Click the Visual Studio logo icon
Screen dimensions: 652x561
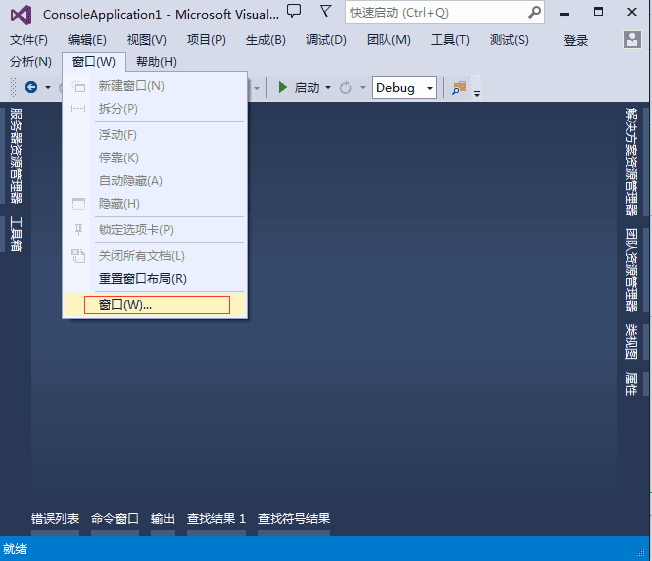[21, 15]
